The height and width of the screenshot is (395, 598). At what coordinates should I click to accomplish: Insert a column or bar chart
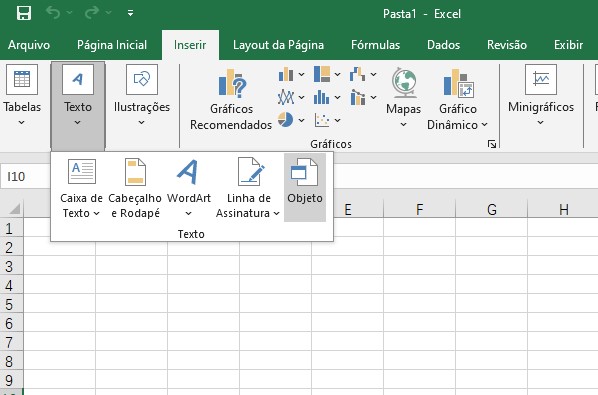(286, 74)
